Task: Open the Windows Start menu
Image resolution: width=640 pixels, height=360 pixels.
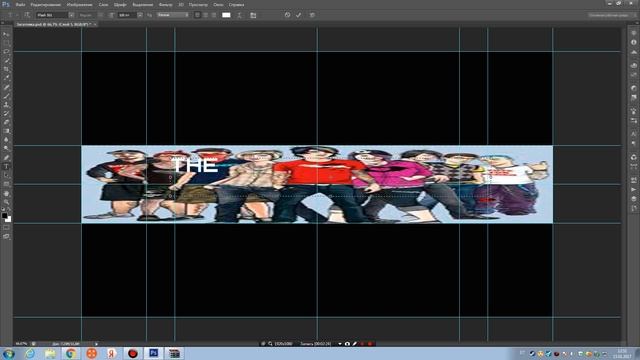Action: 9,353
